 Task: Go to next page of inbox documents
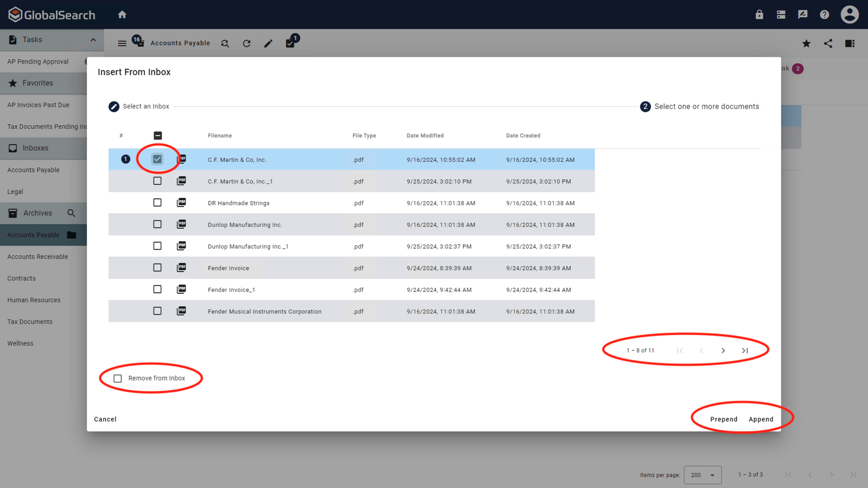(723, 351)
